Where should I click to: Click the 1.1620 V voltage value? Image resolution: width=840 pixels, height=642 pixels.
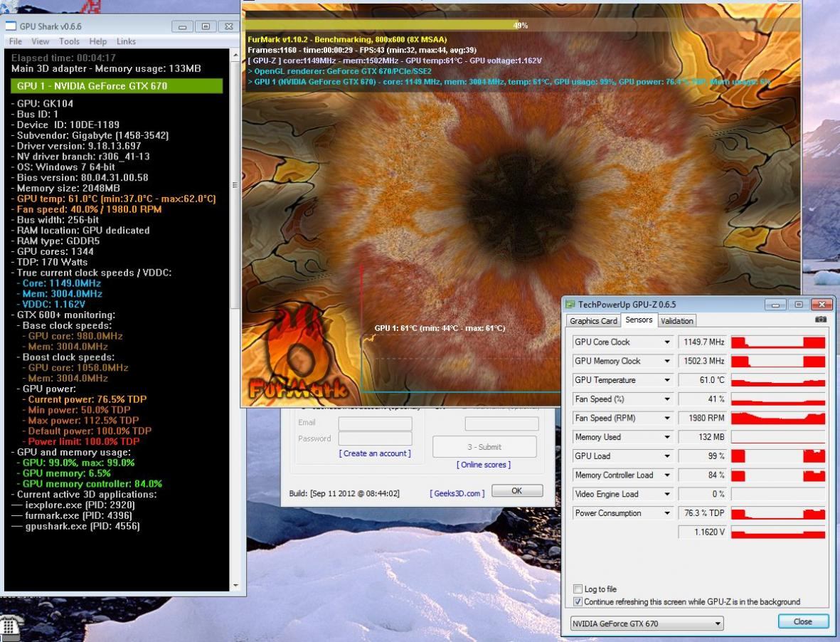[x=703, y=532]
